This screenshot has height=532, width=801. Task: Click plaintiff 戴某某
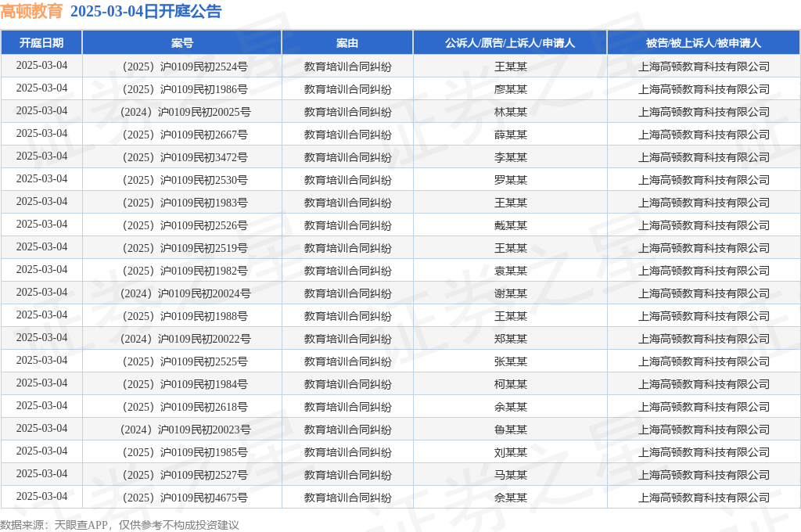point(510,225)
